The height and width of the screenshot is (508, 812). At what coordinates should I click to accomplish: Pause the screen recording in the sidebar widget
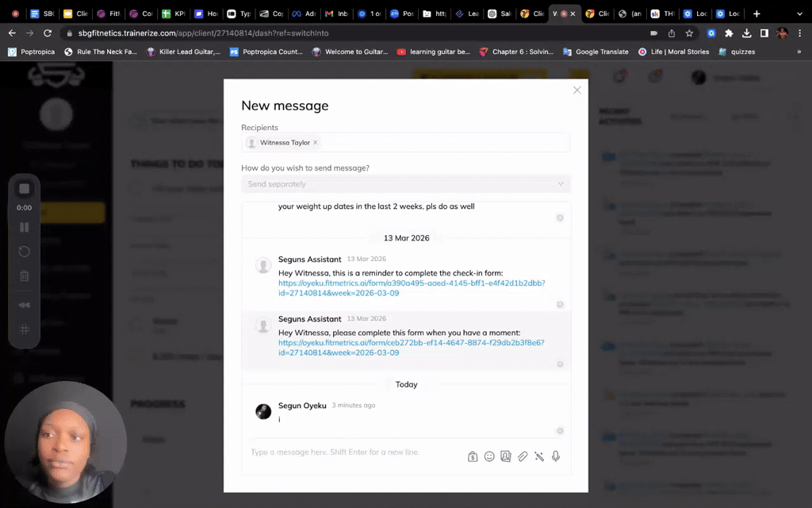click(x=24, y=227)
